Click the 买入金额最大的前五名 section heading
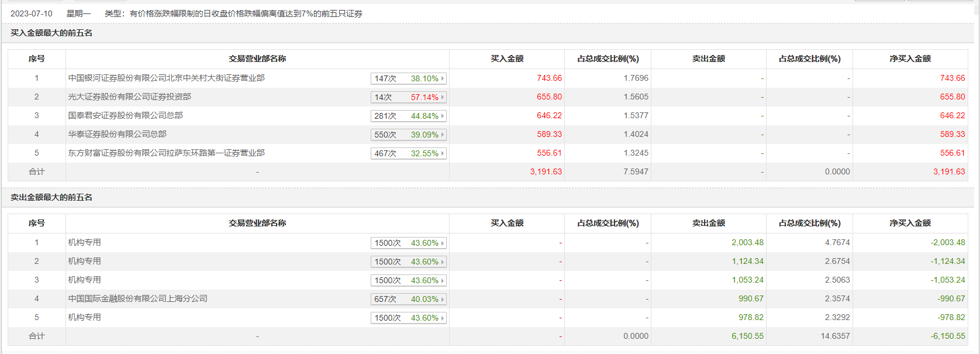Viewport: 980px width, 354px height. click(x=51, y=33)
